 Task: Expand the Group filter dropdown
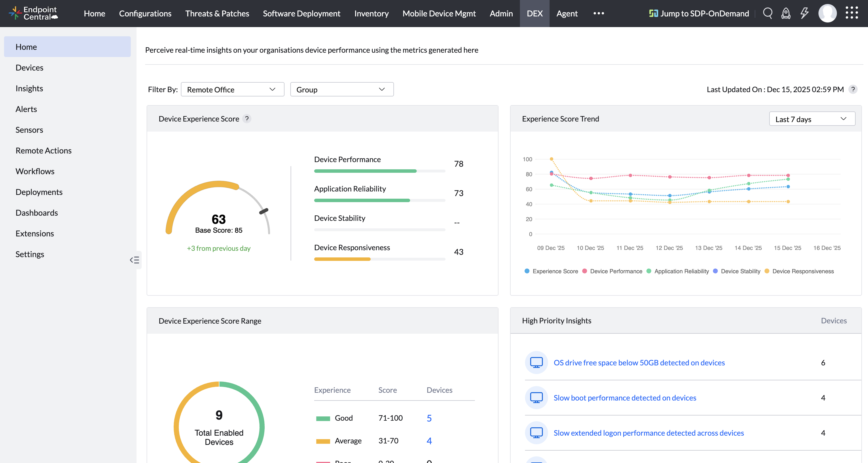(x=342, y=89)
